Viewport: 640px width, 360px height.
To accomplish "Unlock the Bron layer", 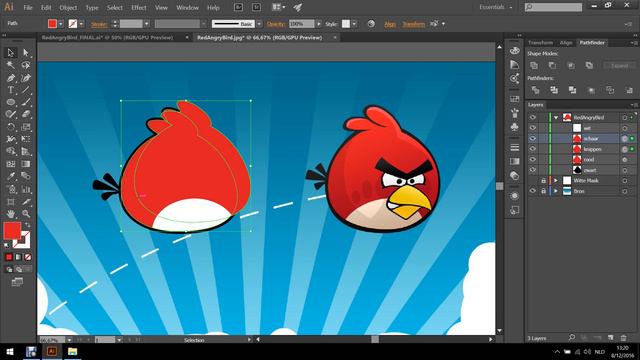I will tap(543, 191).
